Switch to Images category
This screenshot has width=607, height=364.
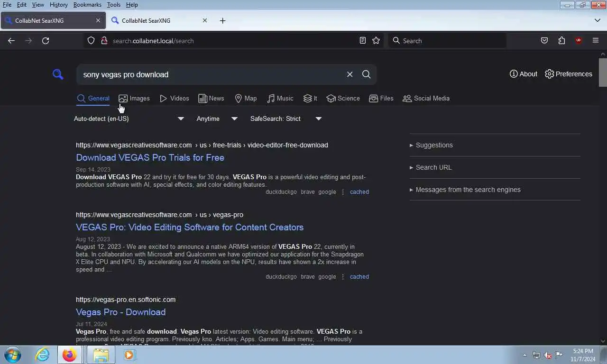pos(134,98)
